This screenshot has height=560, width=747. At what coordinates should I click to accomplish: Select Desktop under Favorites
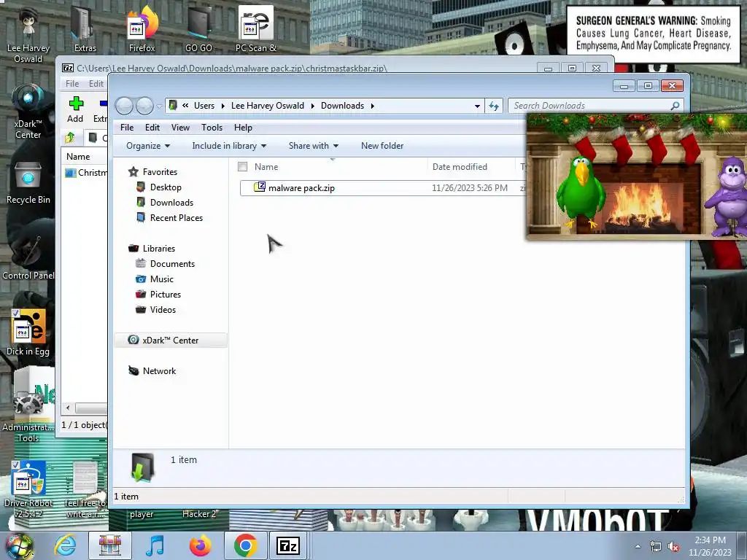pyautogui.click(x=166, y=187)
